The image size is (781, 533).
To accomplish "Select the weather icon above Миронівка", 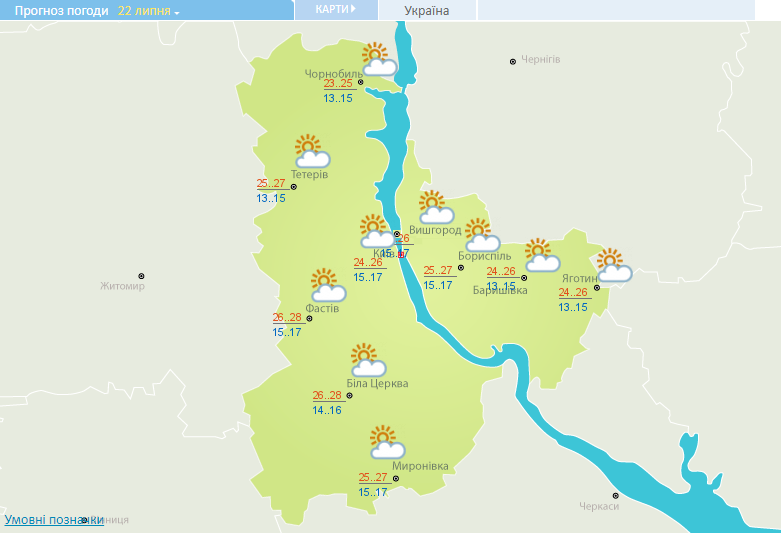I will point(385,442).
